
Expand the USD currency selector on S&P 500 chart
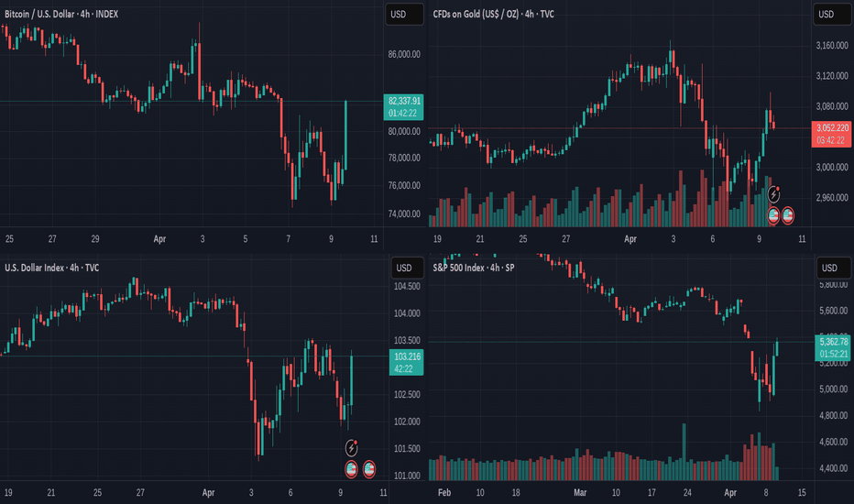(835, 268)
